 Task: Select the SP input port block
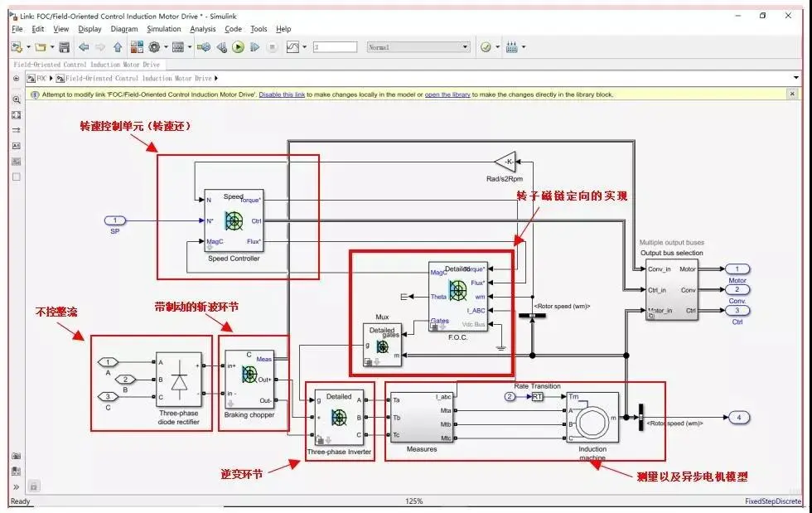point(115,220)
